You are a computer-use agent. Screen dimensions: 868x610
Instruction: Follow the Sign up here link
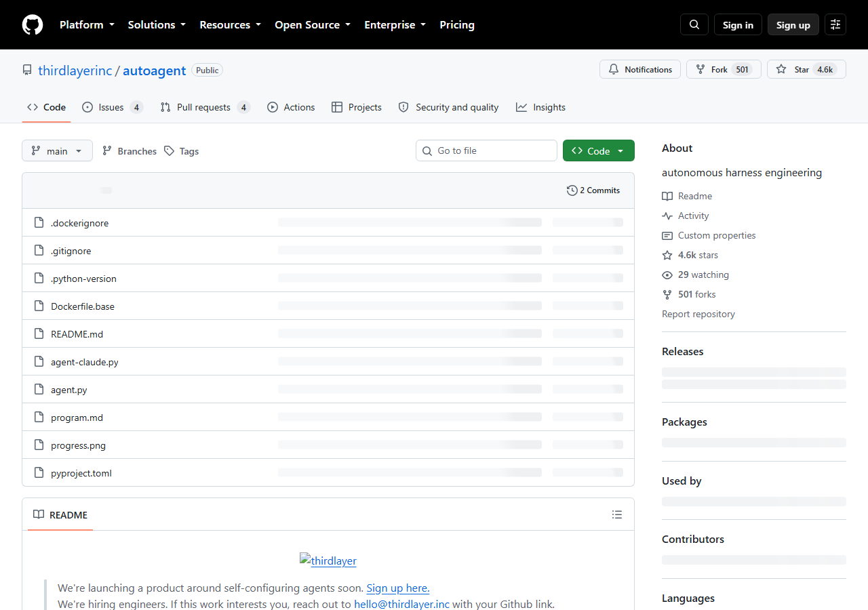398,588
